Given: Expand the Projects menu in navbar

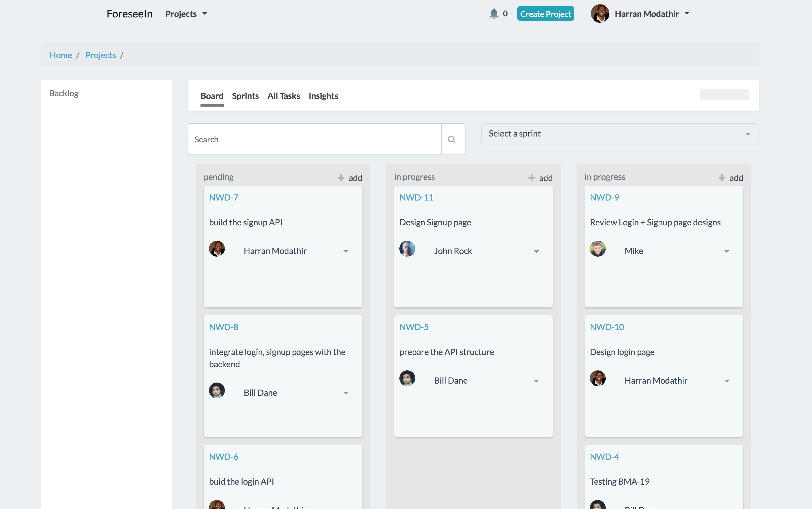Looking at the screenshot, I should [x=186, y=14].
